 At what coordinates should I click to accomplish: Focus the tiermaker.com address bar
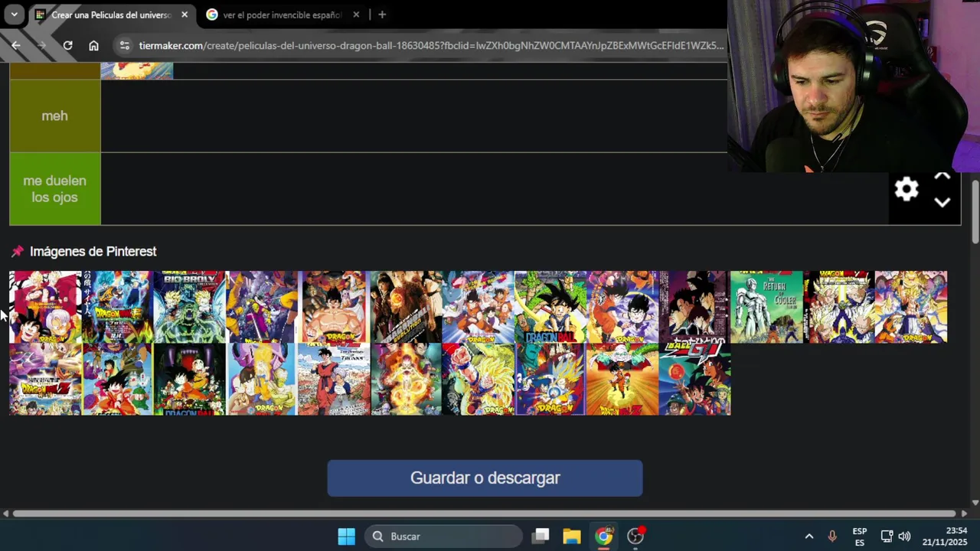coord(431,45)
